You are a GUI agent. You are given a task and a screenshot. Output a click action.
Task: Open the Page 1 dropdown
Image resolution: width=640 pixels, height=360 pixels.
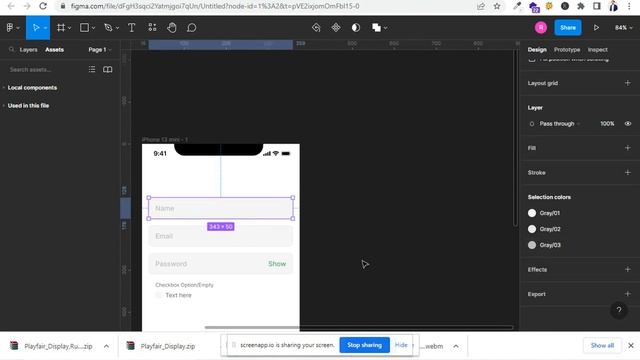(x=100, y=49)
